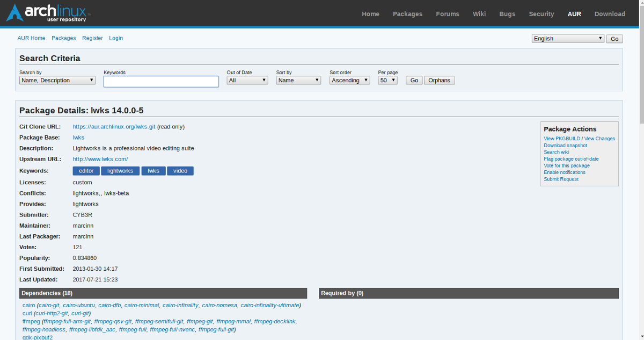Open the lwks.git clone URL
Image resolution: width=644 pixels, height=340 pixels.
pyautogui.click(x=114, y=127)
